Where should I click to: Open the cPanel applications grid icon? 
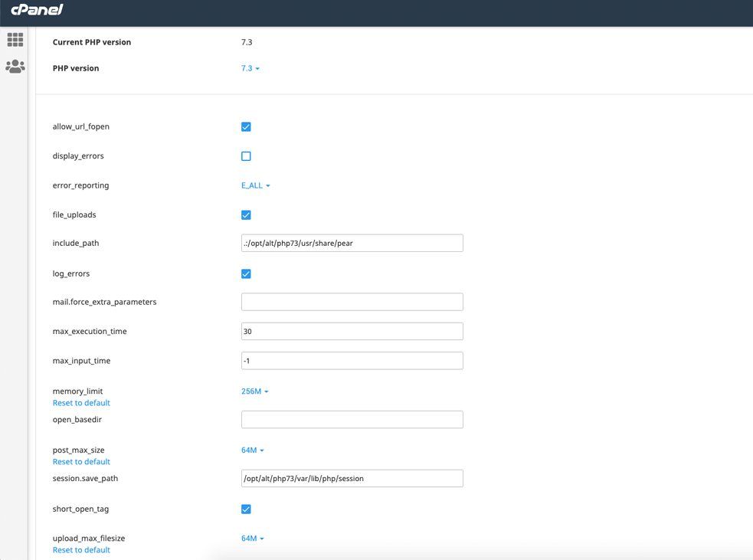[x=15, y=39]
